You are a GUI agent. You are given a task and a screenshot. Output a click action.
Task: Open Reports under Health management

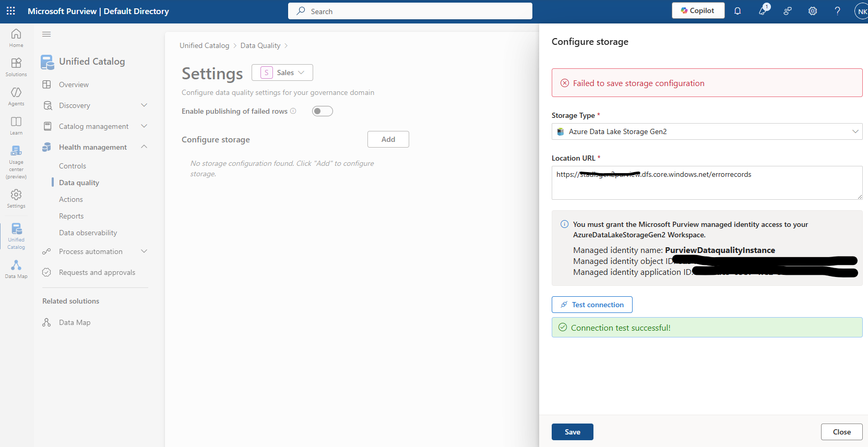(x=72, y=216)
